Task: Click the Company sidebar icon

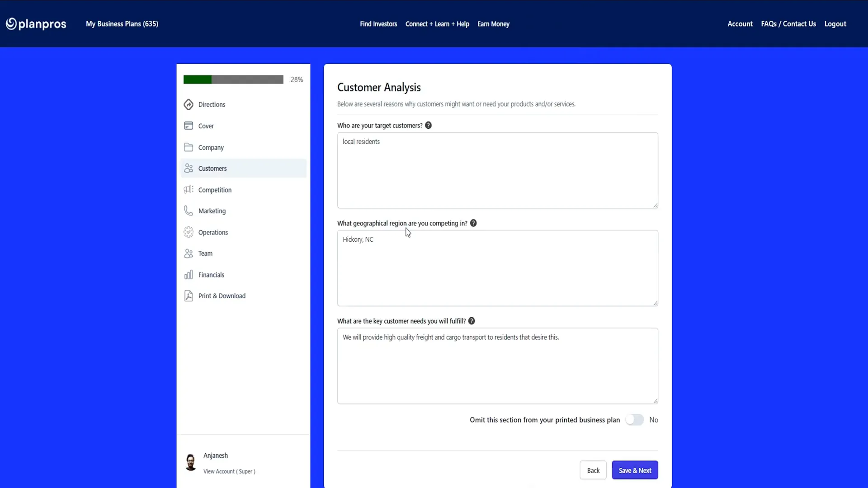Action: click(189, 147)
